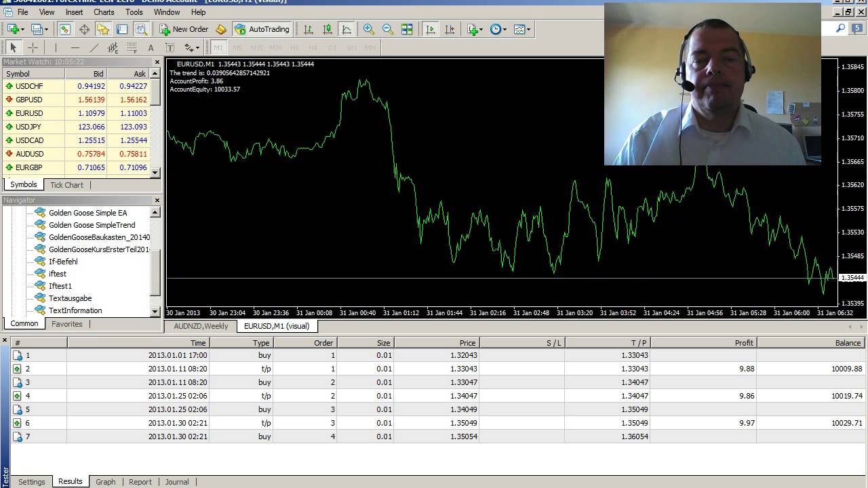This screenshot has height=488, width=868.
Task: Switch to the Favorites navigator tab
Action: (67, 324)
